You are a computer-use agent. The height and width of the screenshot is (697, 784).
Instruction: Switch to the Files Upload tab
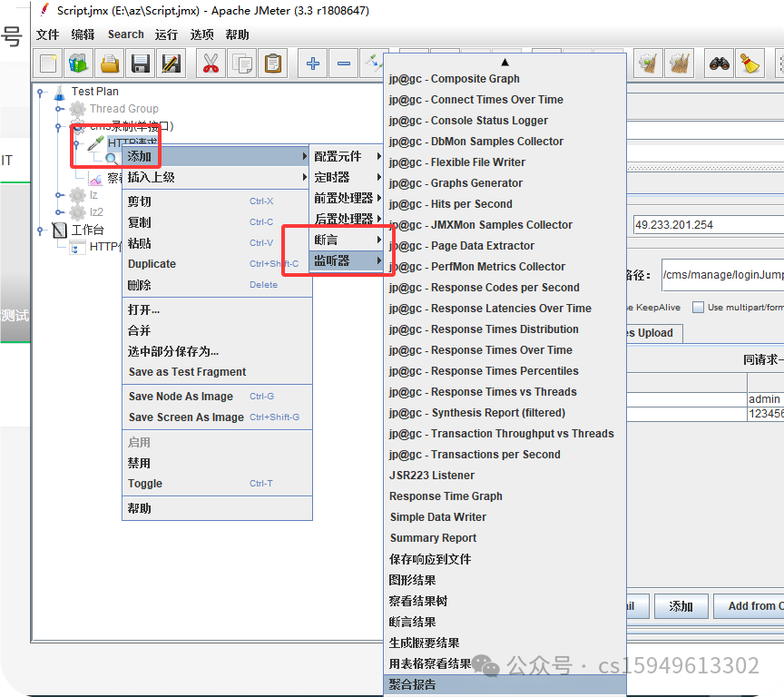[x=654, y=333]
